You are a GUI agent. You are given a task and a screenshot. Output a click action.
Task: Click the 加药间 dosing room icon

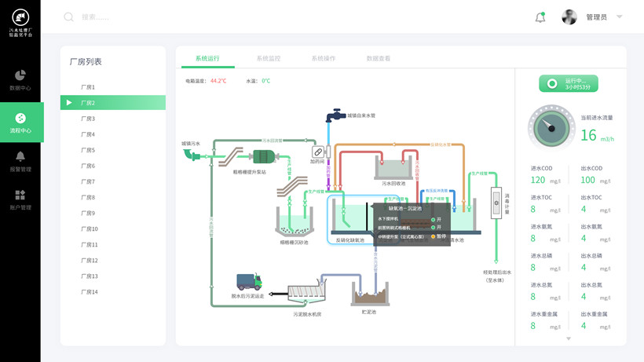point(318,152)
